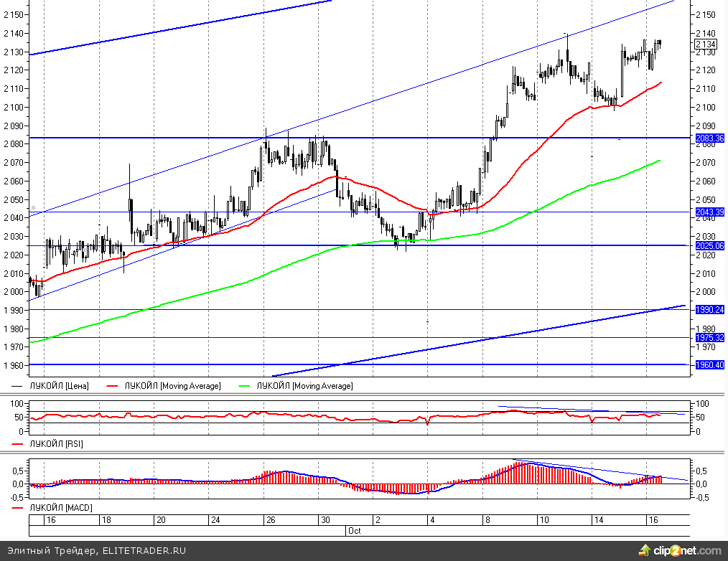
Task: Click the Oct month label on the date axis
Action: click(354, 531)
